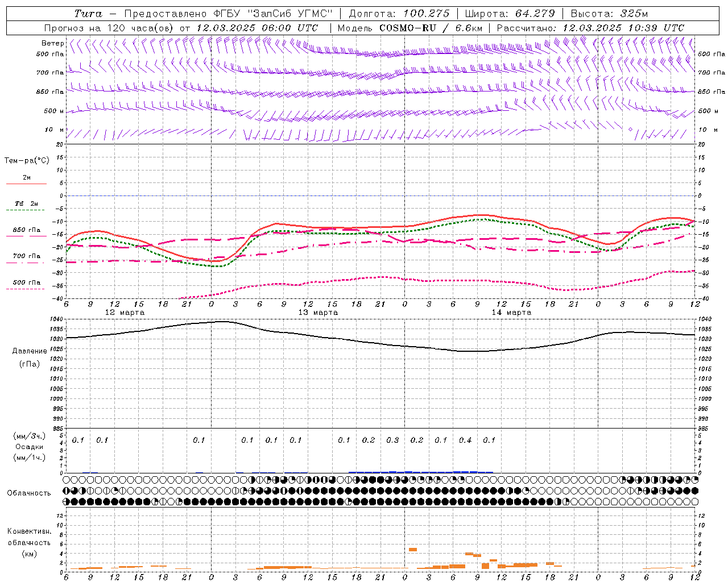Click the "(гПа)" unit label under Давление
The height and width of the screenshot is (582, 728).
30,364
